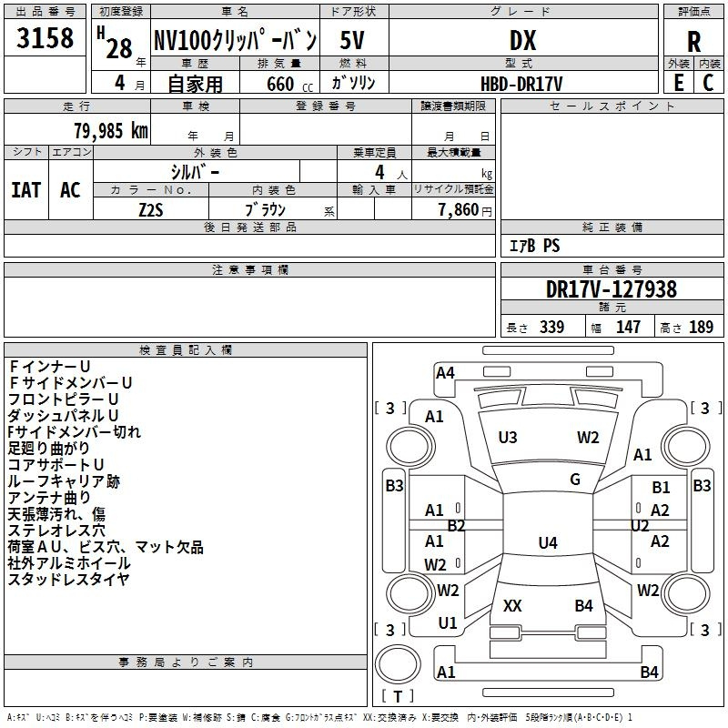Image resolution: width=728 pixels, height=728 pixels.
Task: Click the U3 mark on the hood
Action: (508, 438)
